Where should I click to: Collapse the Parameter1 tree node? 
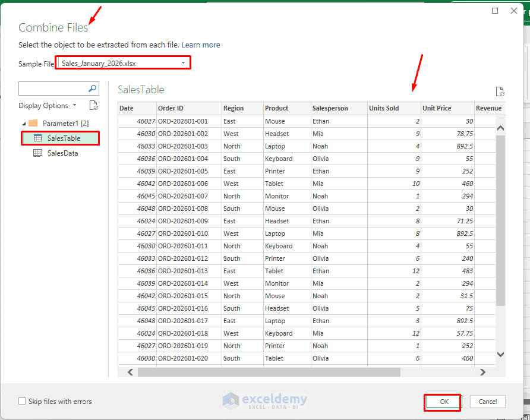[24, 124]
